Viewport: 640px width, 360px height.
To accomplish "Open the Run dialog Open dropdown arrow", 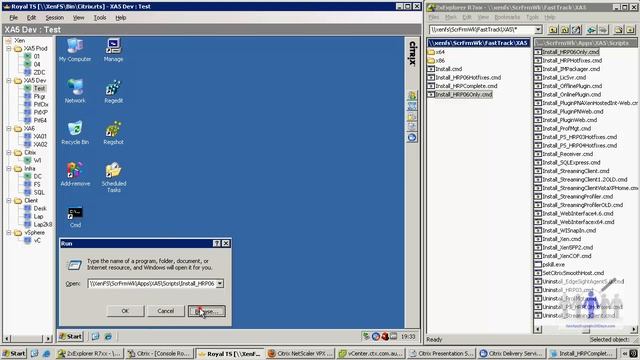I will (x=220, y=283).
